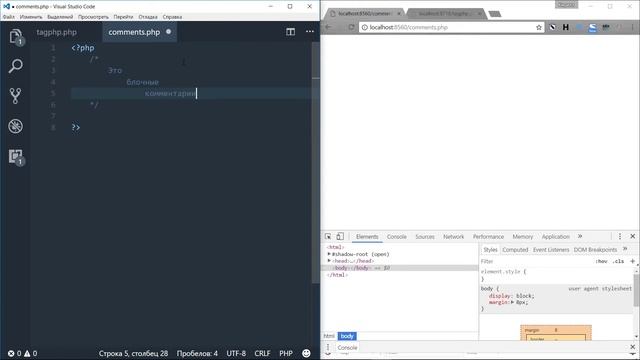Screen dimensions: 640x360
Task: Activate the DevTools inspect element picker
Action: tap(328, 237)
